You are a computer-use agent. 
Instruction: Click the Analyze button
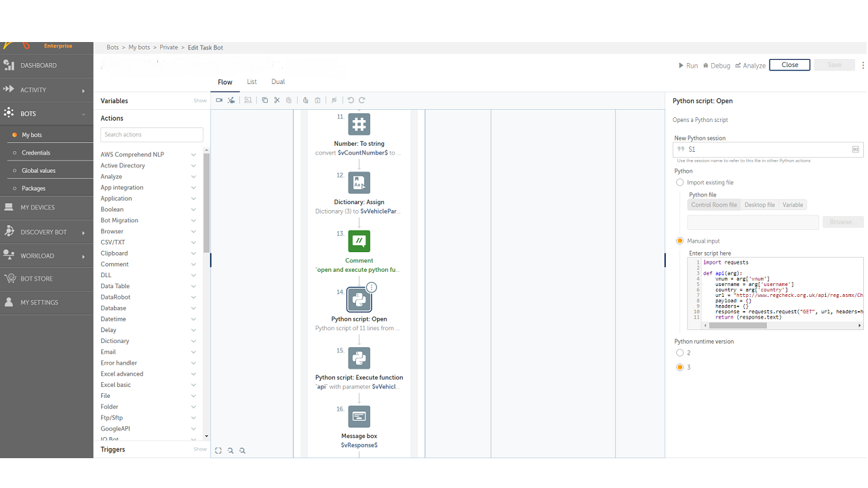750,66
